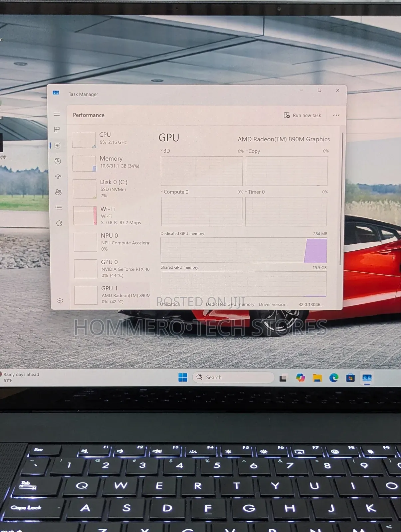Open the three-dot more options menu
Viewport: 401px width, 532px height.
[x=336, y=115]
